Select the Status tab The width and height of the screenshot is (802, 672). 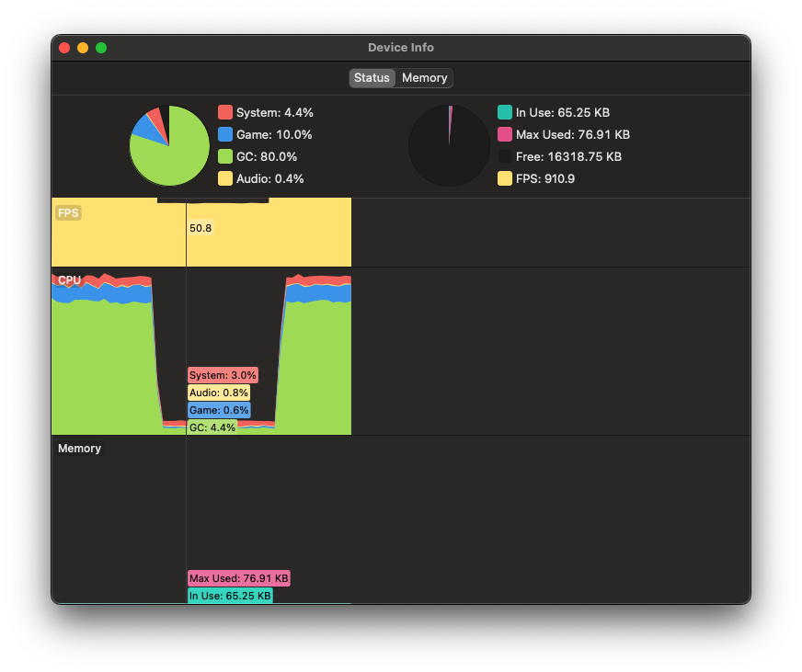pos(372,78)
